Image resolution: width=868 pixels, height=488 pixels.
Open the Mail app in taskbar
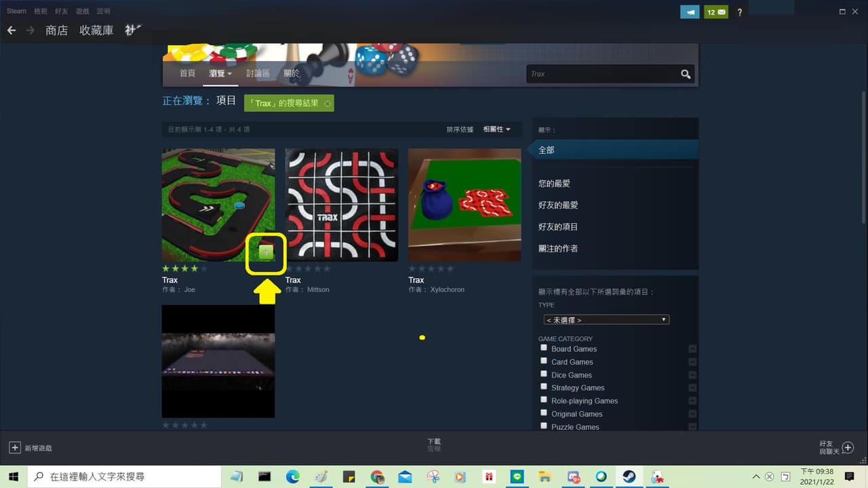[x=405, y=476]
